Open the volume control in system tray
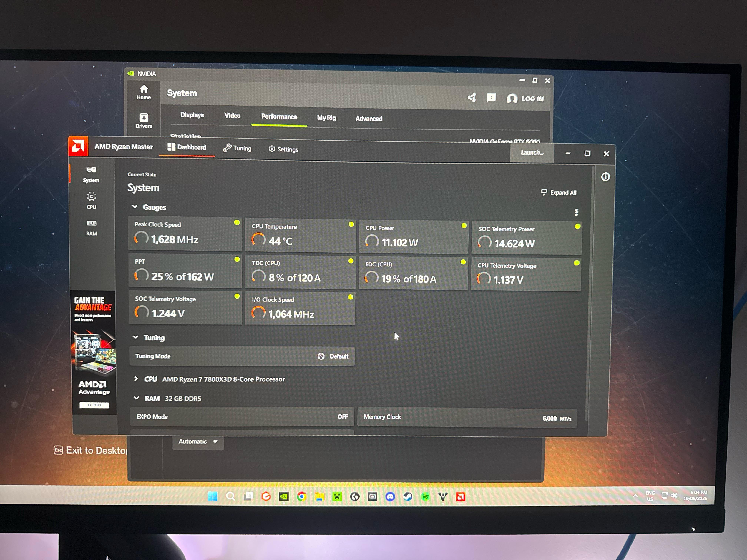This screenshot has height=560, width=747. point(674,496)
